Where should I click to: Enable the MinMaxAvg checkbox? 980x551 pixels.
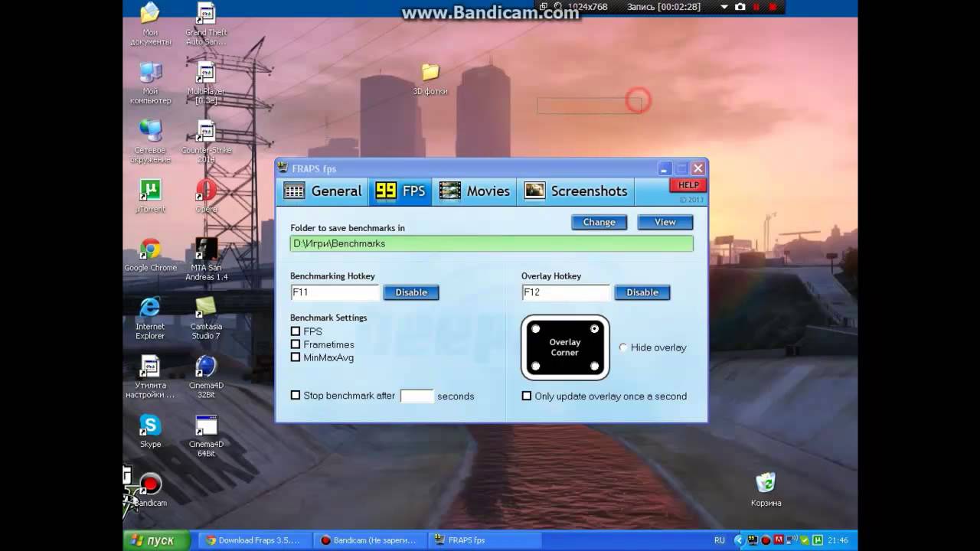(x=296, y=357)
